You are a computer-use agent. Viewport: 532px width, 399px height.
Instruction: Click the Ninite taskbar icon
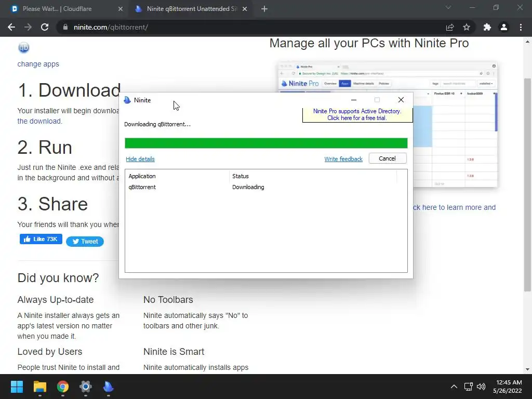tap(108, 387)
